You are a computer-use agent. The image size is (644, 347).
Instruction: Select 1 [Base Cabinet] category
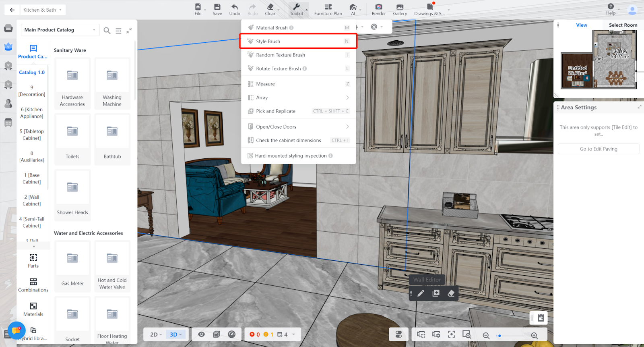[32, 179]
